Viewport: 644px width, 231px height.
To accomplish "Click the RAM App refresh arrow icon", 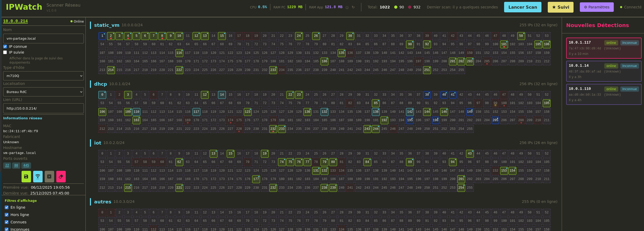I will pos(353,7).
